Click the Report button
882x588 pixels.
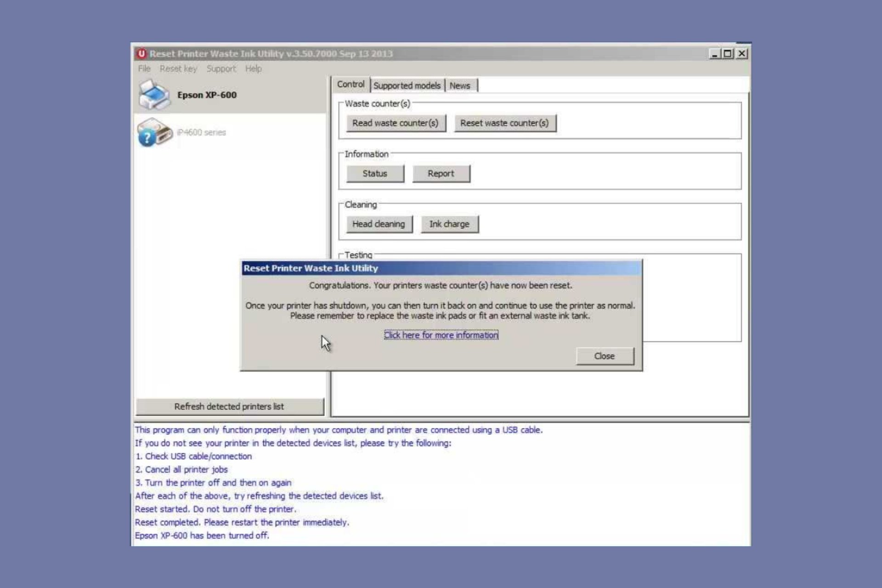441,174
